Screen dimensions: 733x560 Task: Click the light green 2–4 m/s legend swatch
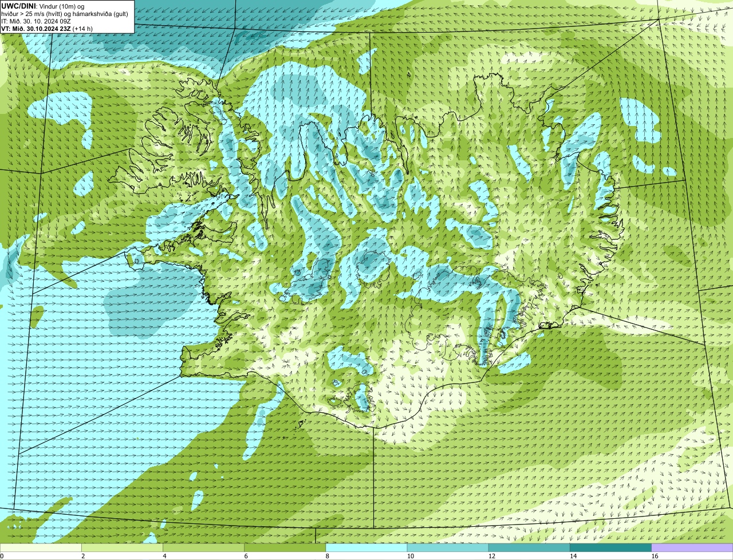[x=122, y=547]
